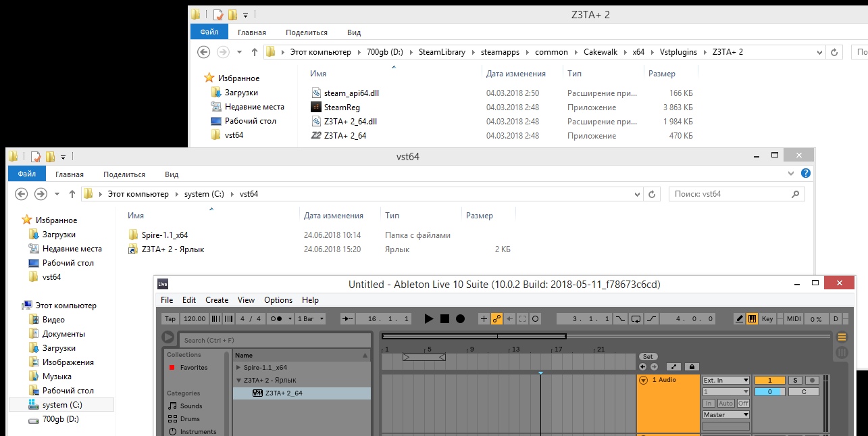868x436 pixels.
Task: Click the Session Record circle button
Action: pyautogui.click(x=535, y=318)
